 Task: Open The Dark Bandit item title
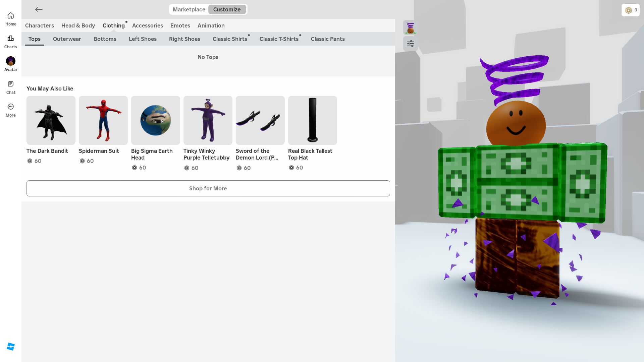(47, 151)
